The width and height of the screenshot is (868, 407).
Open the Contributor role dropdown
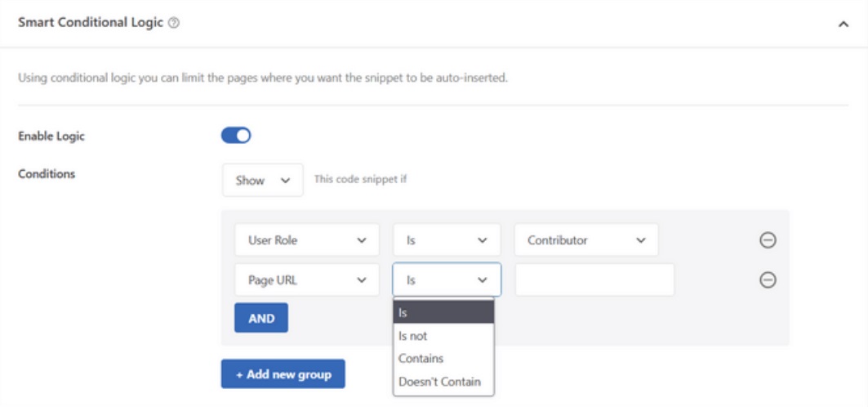point(585,240)
